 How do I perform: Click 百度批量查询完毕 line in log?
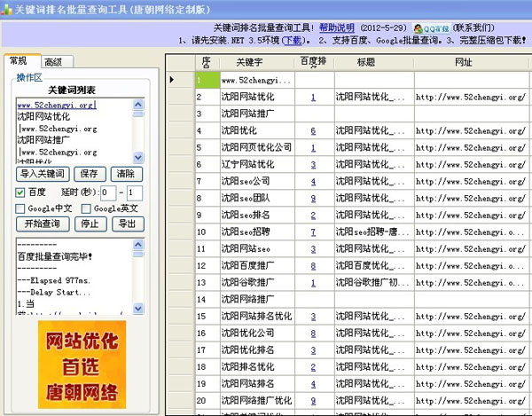(54, 257)
